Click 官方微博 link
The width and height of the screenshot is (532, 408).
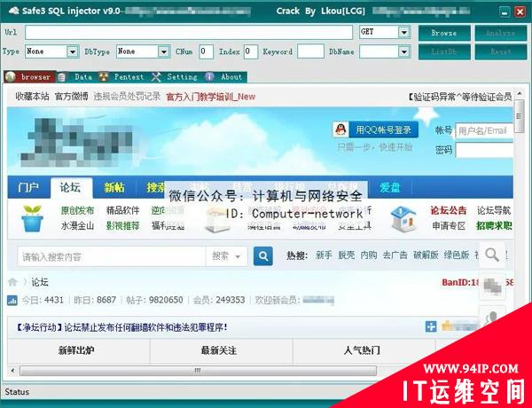(72, 97)
